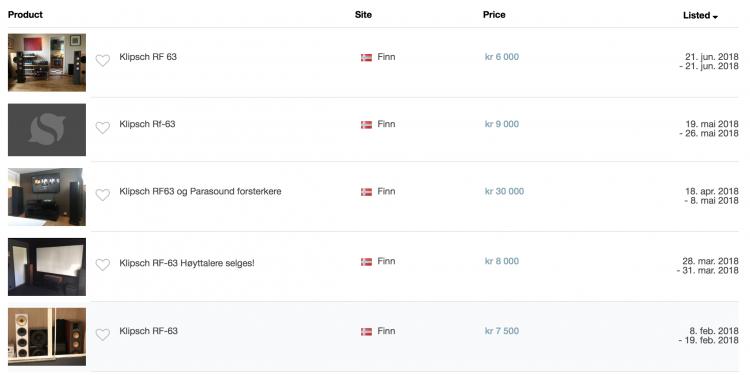
Task: Open Klipsch RF-63 Høyttalere selges! listing
Action: coord(187,263)
